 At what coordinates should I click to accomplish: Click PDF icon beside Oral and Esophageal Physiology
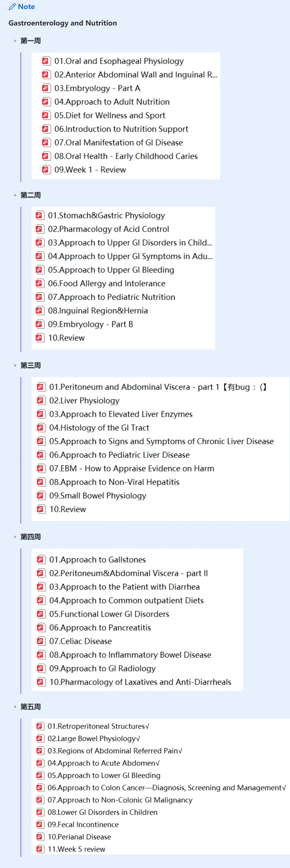46,61
